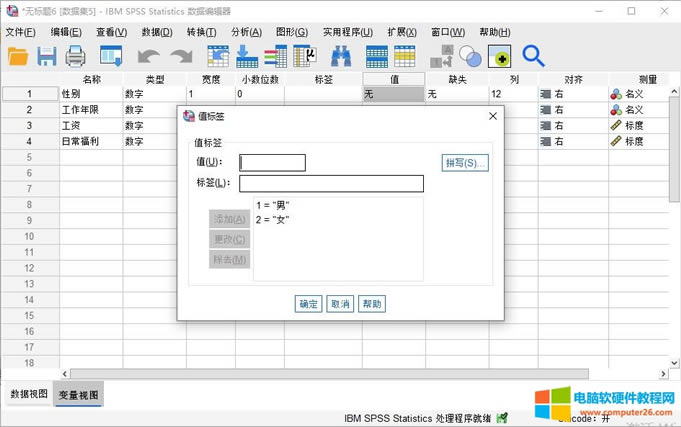Click 性别 name cell
Screen dimensions: 681x427
point(91,94)
